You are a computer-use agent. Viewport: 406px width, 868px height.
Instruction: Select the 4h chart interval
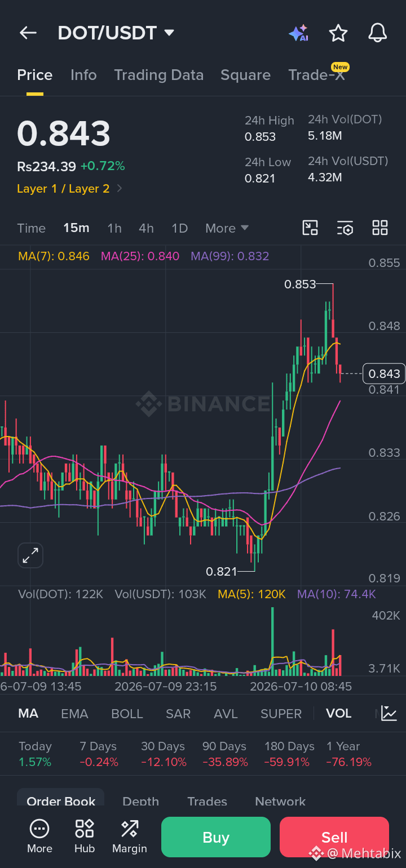click(x=146, y=228)
